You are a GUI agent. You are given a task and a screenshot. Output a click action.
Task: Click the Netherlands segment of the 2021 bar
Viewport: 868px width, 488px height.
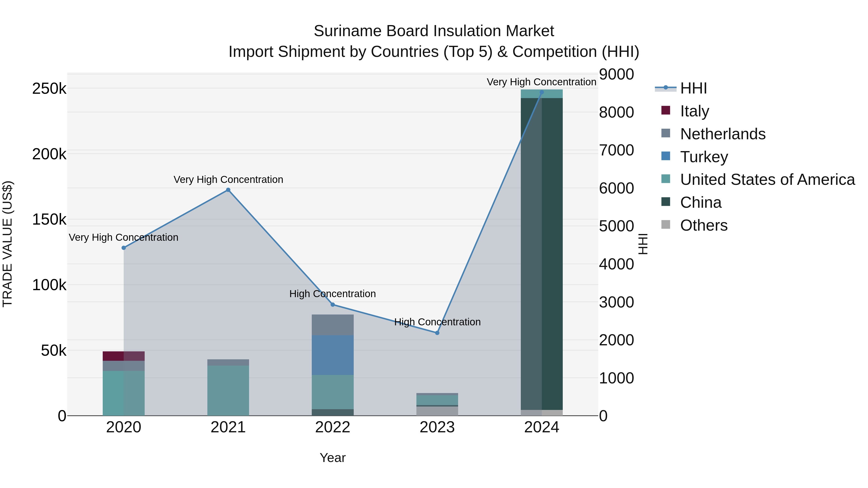point(228,362)
